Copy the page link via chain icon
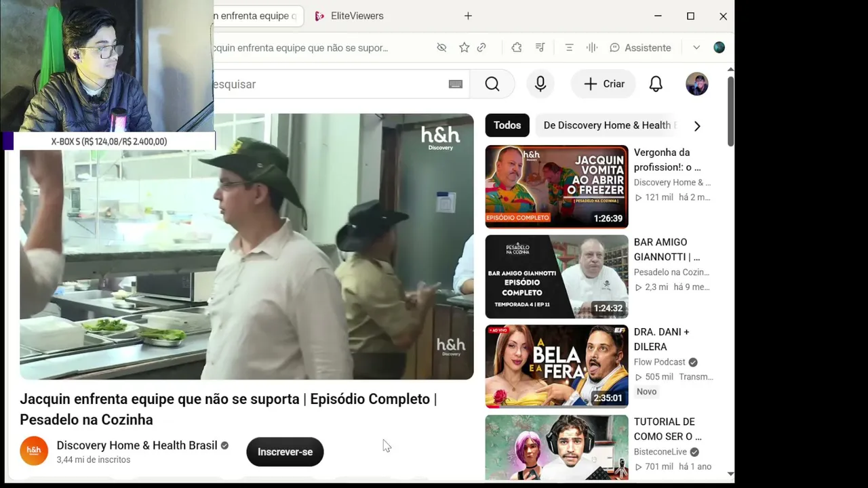 pos(481,47)
